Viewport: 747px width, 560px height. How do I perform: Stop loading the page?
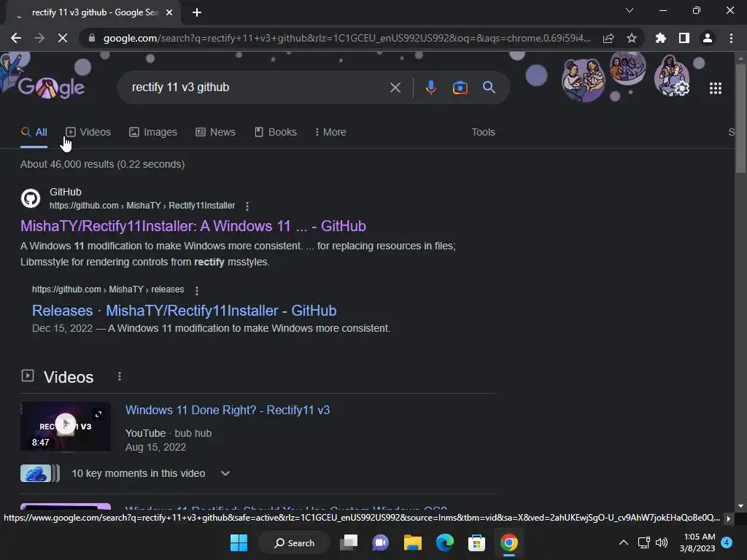[63, 38]
